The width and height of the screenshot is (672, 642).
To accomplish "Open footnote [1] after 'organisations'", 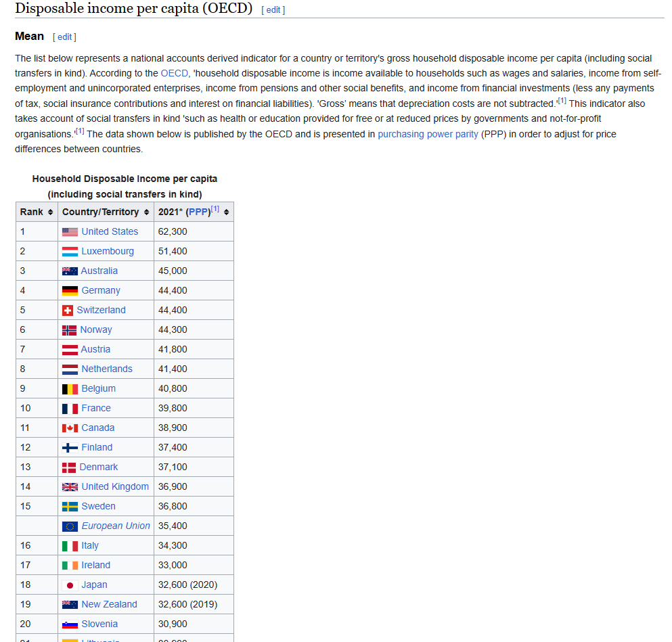I will point(80,131).
